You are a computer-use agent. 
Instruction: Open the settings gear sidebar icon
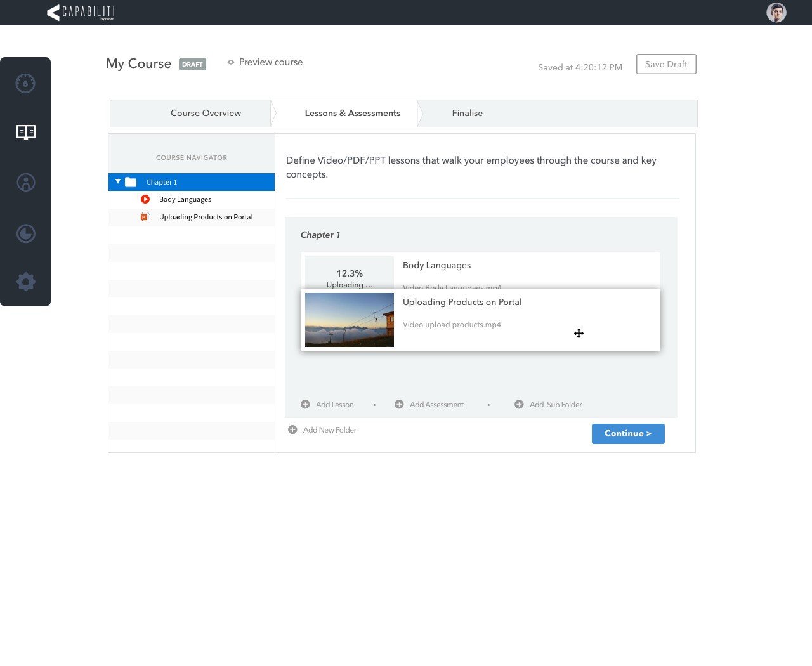[25, 282]
